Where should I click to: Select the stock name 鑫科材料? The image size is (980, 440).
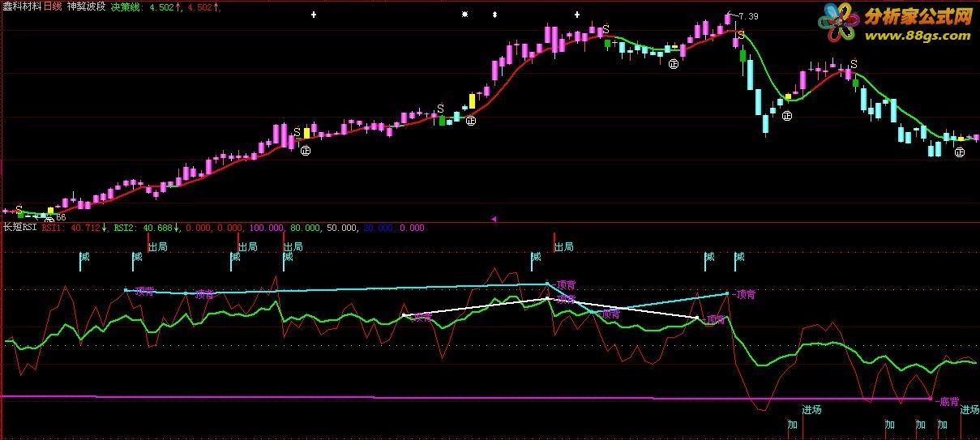pyautogui.click(x=21, y=6)
